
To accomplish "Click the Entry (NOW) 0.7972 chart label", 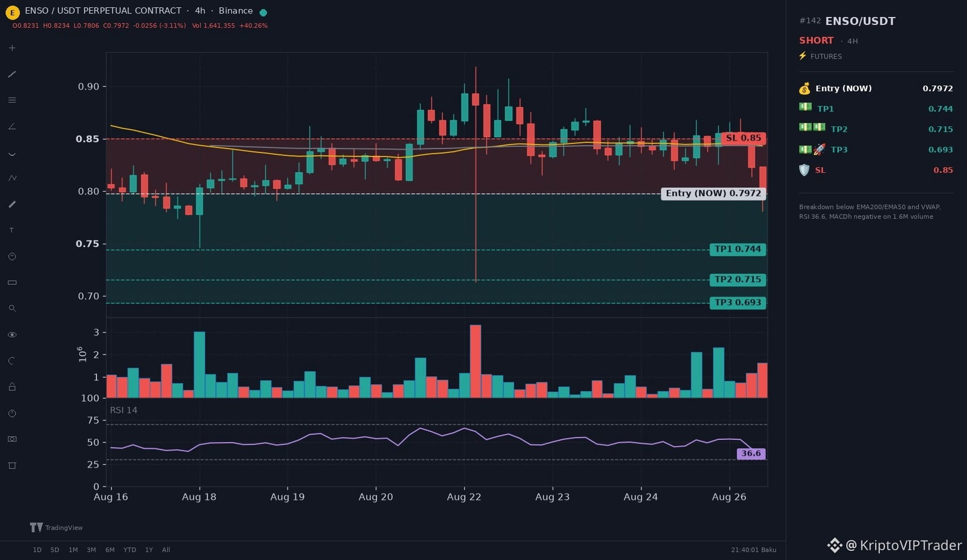I will coord(714,193).
